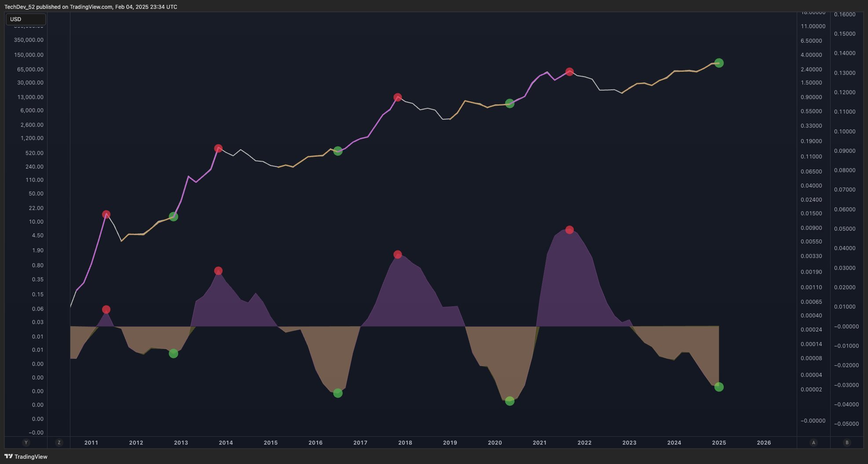The image size is (868, 464).
Task: Click the 2014 label on time axis
Action: pyautogui.click(x=226, y=443)
